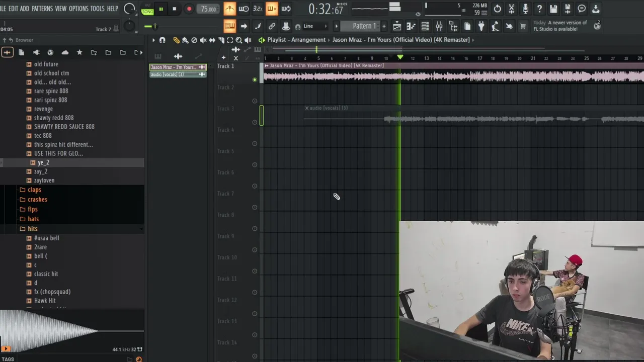Select the Select marquee tool in playlist
Image resolution: width=644 pixels, height=362 pixels.
(230, 40)
